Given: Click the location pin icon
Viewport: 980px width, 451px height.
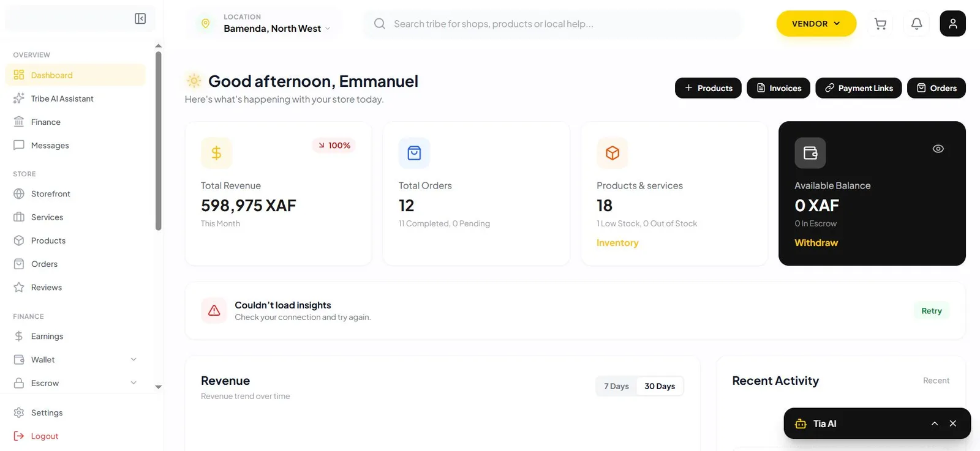Looking at the screenshot, I should (x=206, y=24).
